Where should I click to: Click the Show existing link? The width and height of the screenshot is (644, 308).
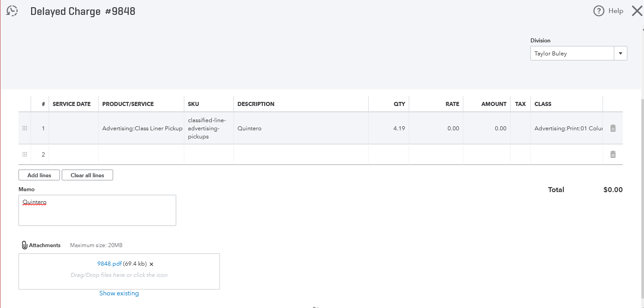point(119,293)
